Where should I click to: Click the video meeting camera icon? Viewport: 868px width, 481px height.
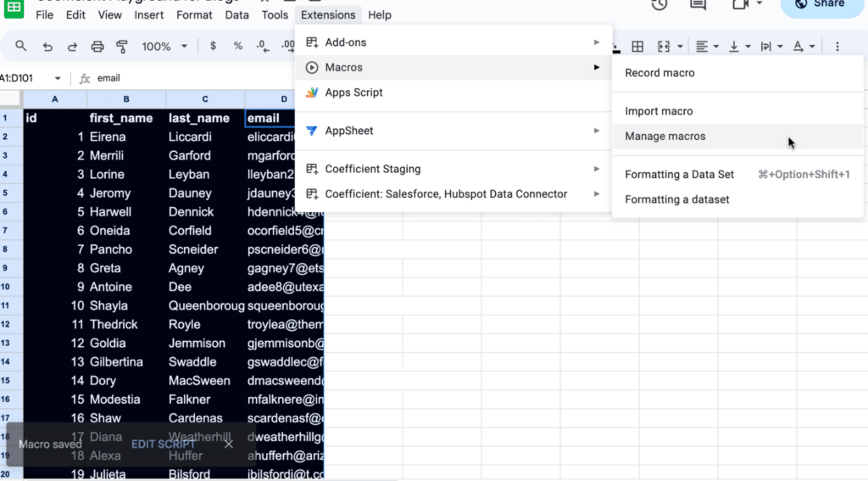(740, 4)
